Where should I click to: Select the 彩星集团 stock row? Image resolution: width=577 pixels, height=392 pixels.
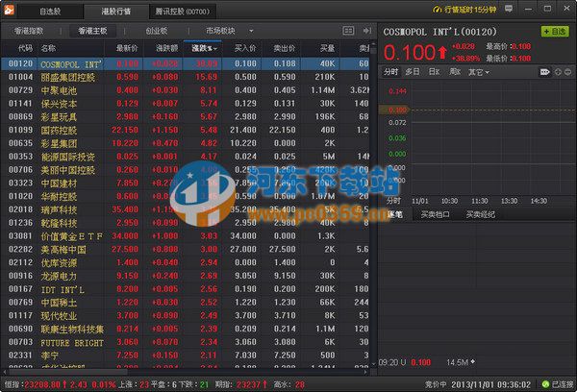click(186, 143)
